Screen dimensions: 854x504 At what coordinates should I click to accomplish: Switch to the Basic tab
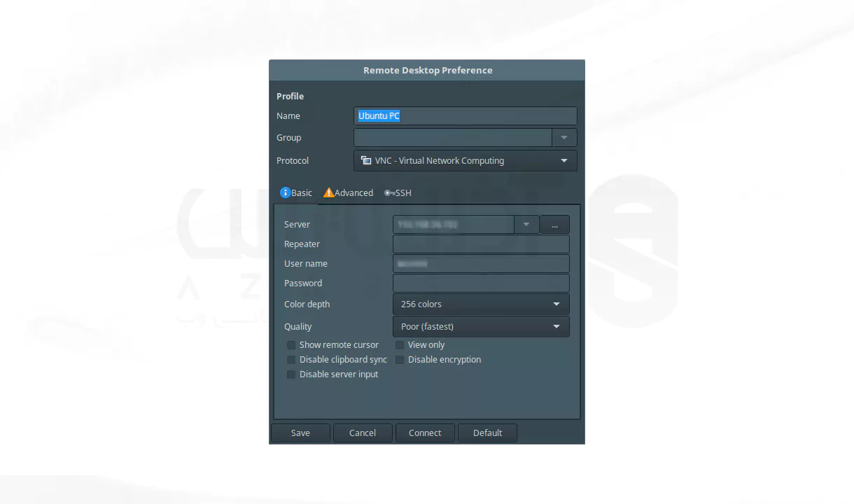296,192
